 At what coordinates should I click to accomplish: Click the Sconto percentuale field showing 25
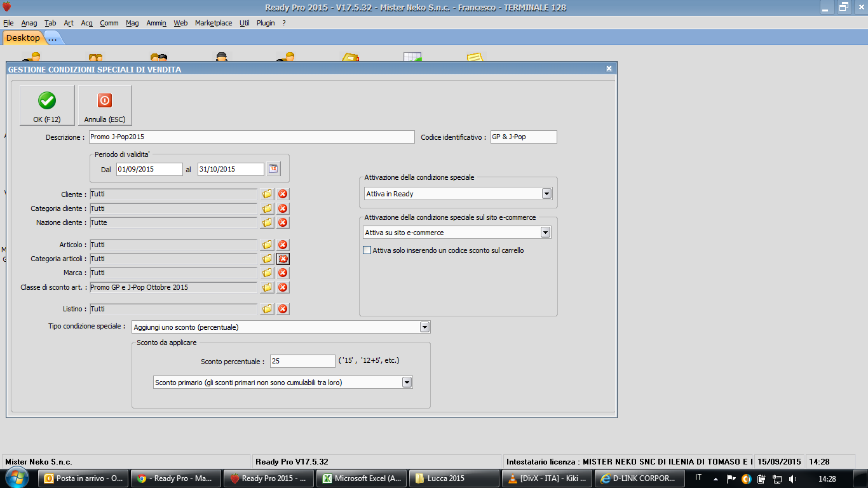click(x=302, y=361)
